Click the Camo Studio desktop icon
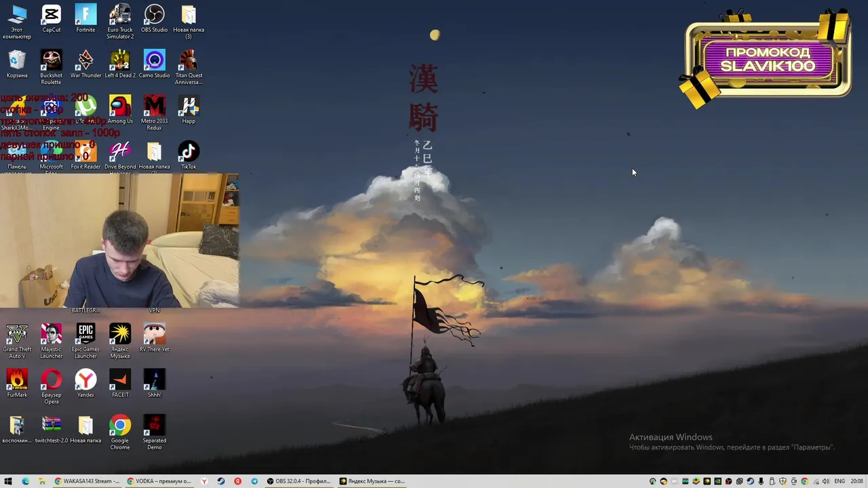Screen dimensions: 868x488 154,64
